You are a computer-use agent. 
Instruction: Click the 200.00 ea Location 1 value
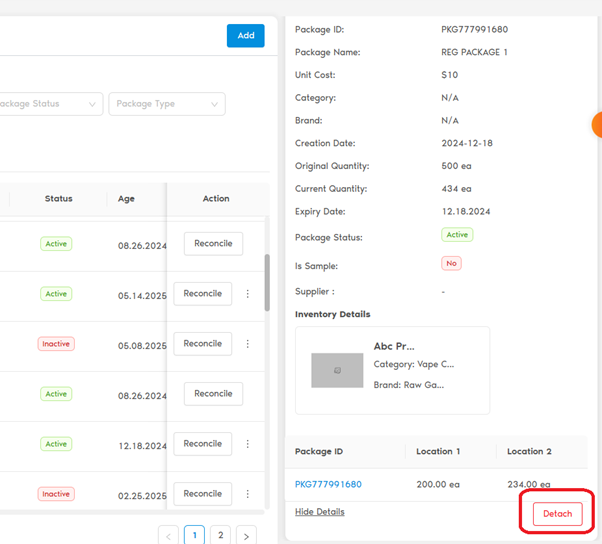tap(438, 484)
